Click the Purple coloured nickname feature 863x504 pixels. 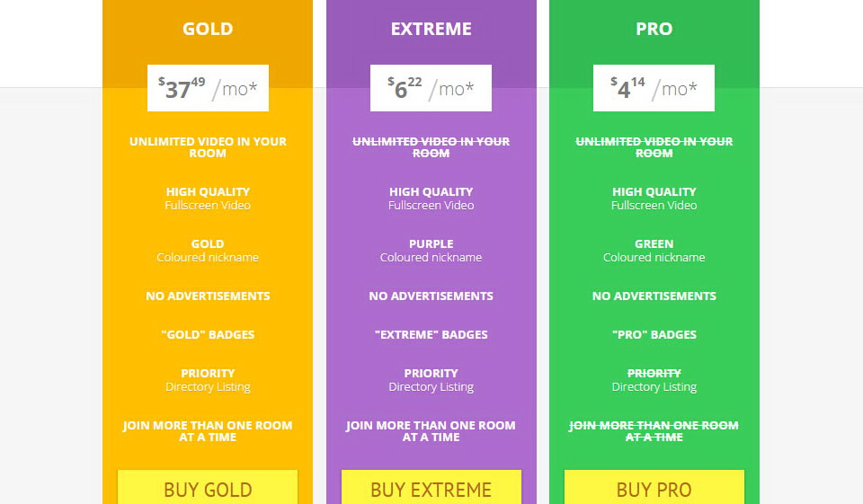[x=431, y=251]
